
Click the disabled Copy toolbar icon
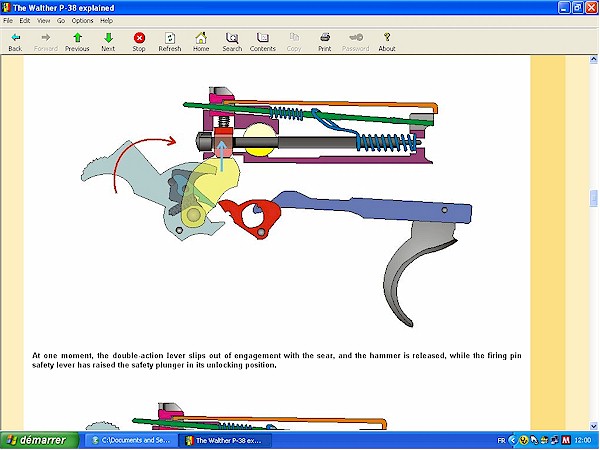tap(294, 42)
